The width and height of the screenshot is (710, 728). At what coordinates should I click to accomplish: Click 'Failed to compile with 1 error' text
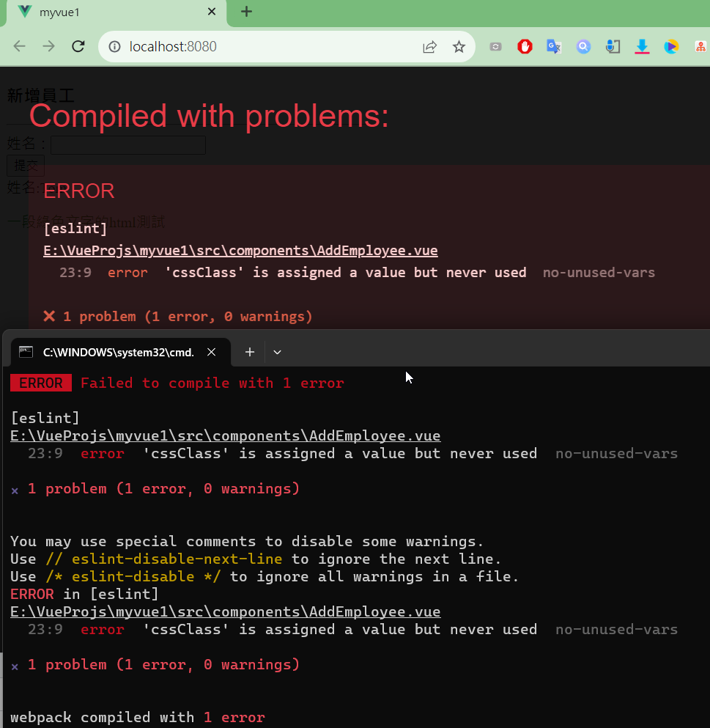[212, 383]
